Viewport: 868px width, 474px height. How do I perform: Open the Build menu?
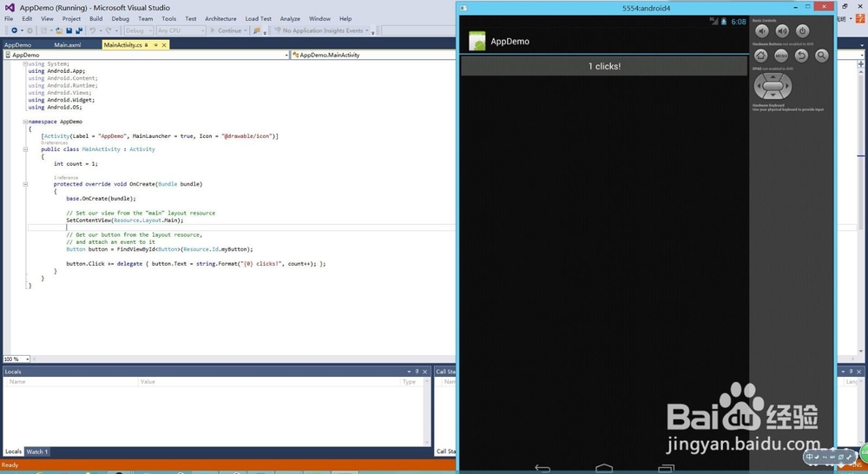tap(95, 18)
